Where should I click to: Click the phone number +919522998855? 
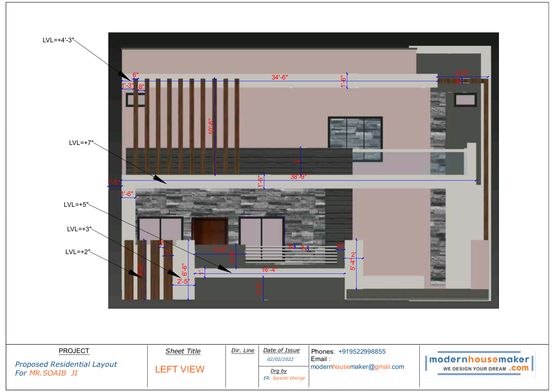362,352
